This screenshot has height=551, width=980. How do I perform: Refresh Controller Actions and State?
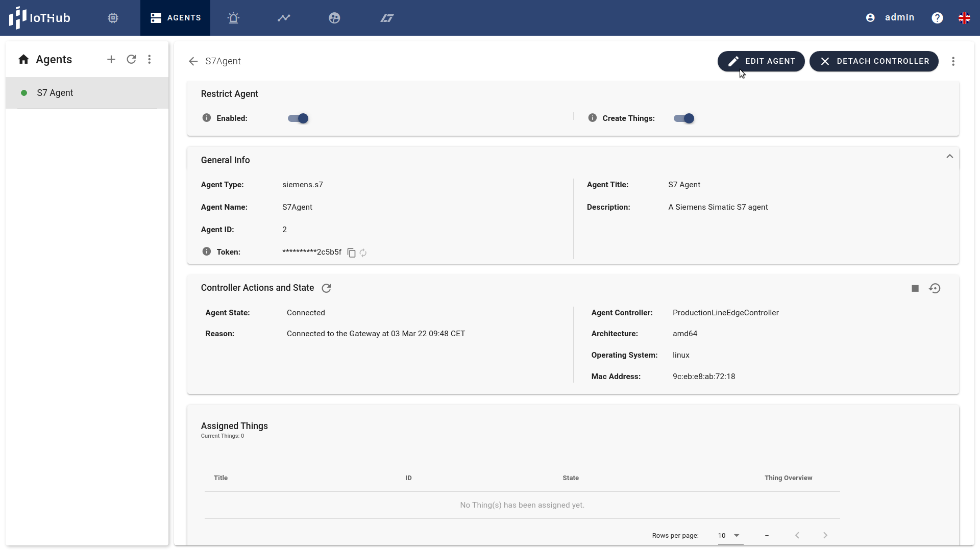point(327,288)
